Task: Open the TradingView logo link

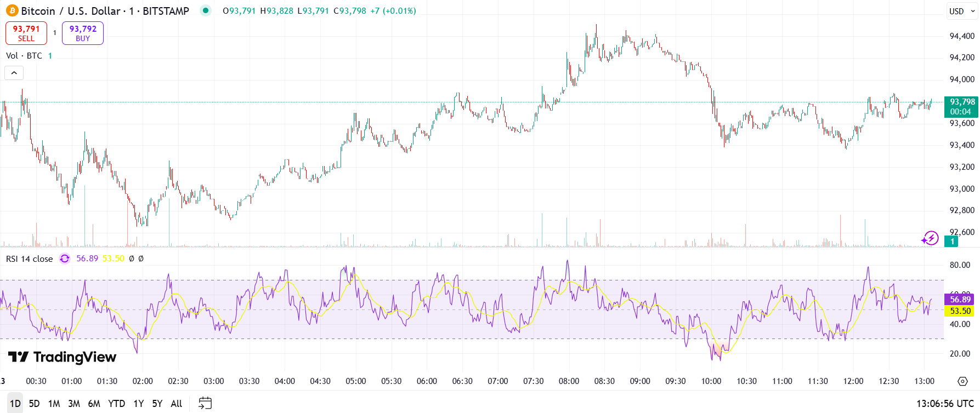Action: [x=63, y=357]
